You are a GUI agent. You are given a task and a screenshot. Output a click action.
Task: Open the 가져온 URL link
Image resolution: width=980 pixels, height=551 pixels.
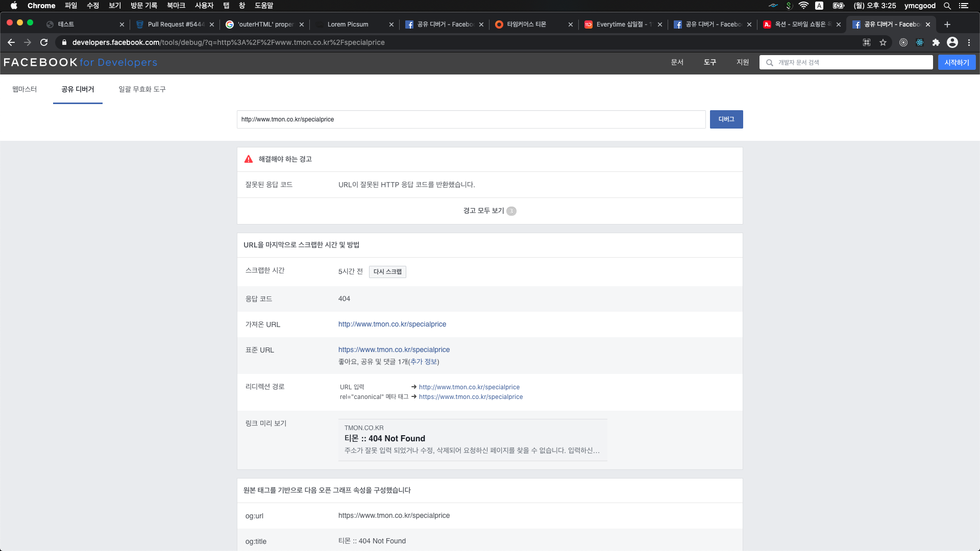[x=392, y=324]
